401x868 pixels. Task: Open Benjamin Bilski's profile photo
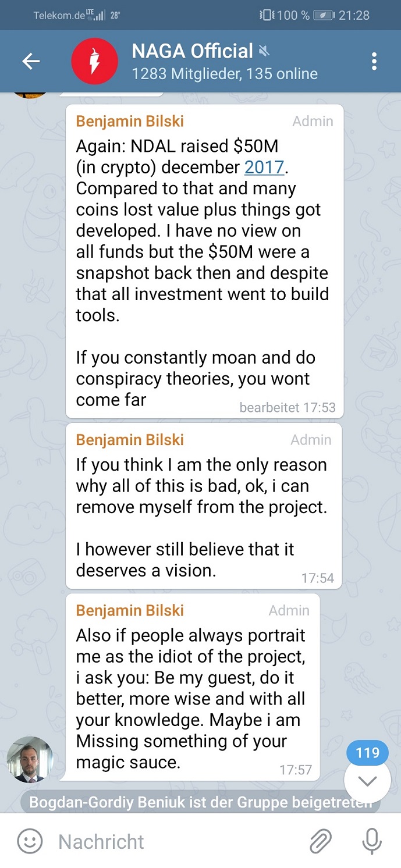pos(30,759)
